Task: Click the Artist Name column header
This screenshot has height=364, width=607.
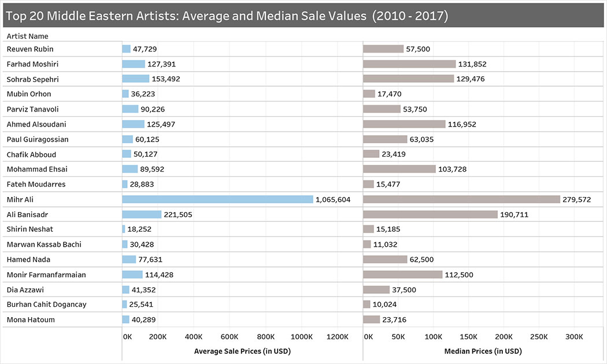Action: coord(28,36)
